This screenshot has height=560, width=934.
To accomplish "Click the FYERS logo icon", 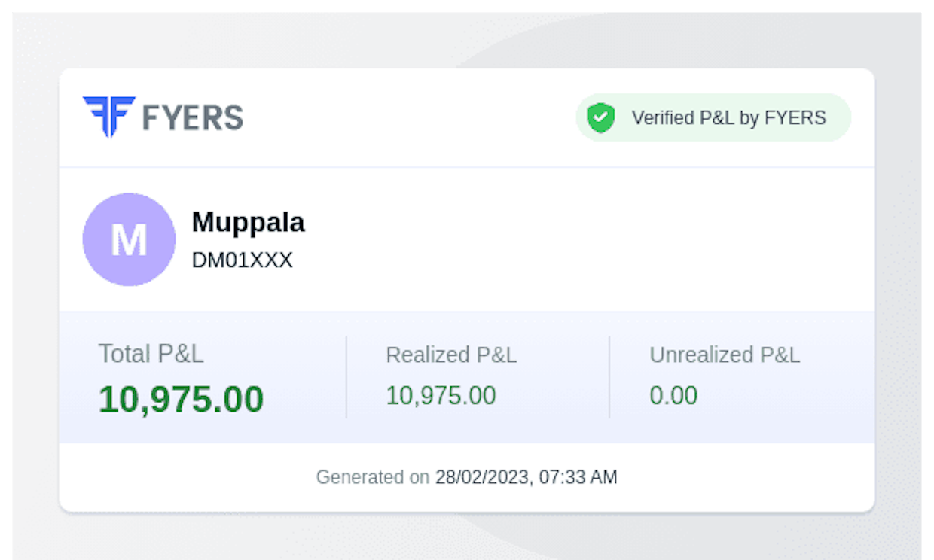I will 109,117.
